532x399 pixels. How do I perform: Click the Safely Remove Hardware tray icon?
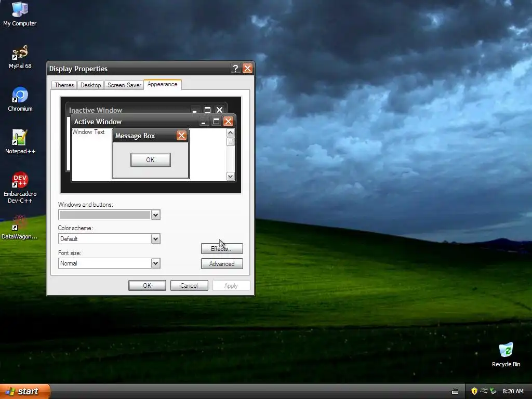point(484,391)
